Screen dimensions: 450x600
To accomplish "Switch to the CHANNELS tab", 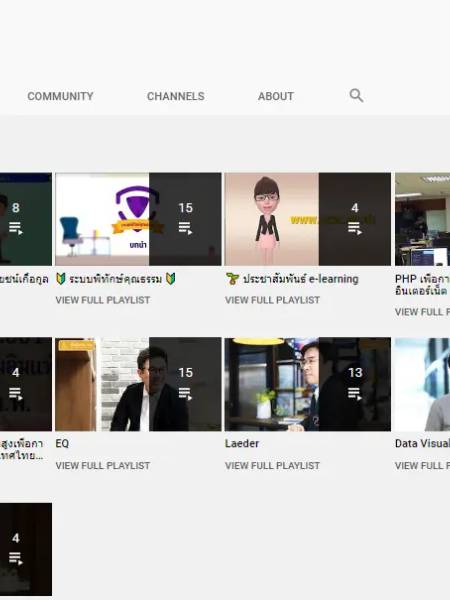I will (176, 96).
